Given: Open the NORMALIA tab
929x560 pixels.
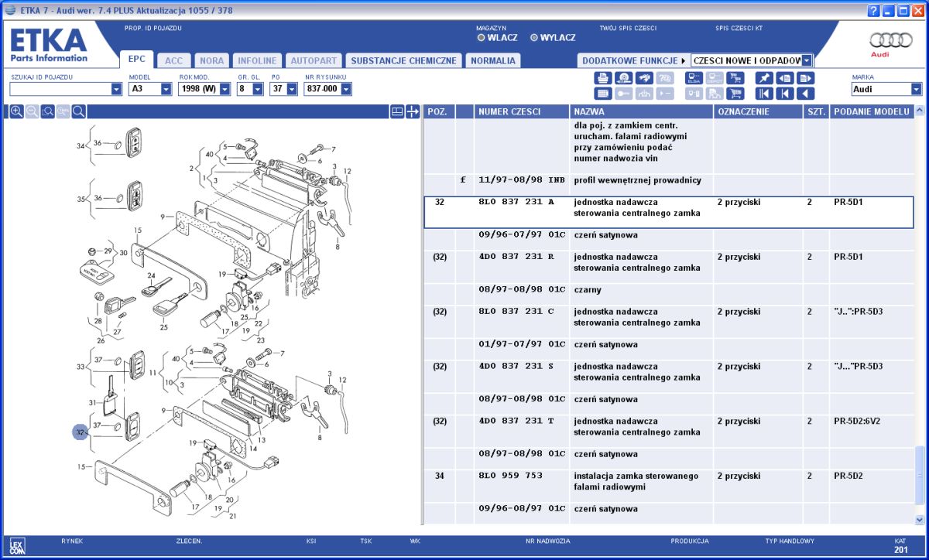Looking at the screenshot, I should pos(492,60).
